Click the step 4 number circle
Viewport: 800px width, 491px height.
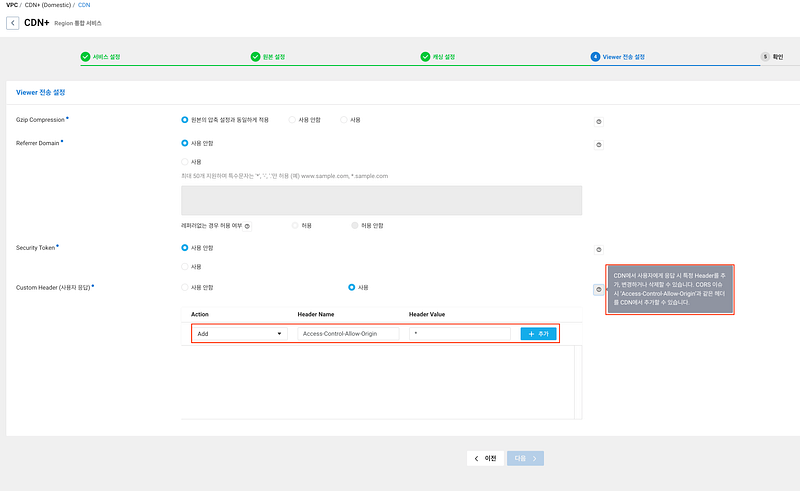(x=595, y=57)
